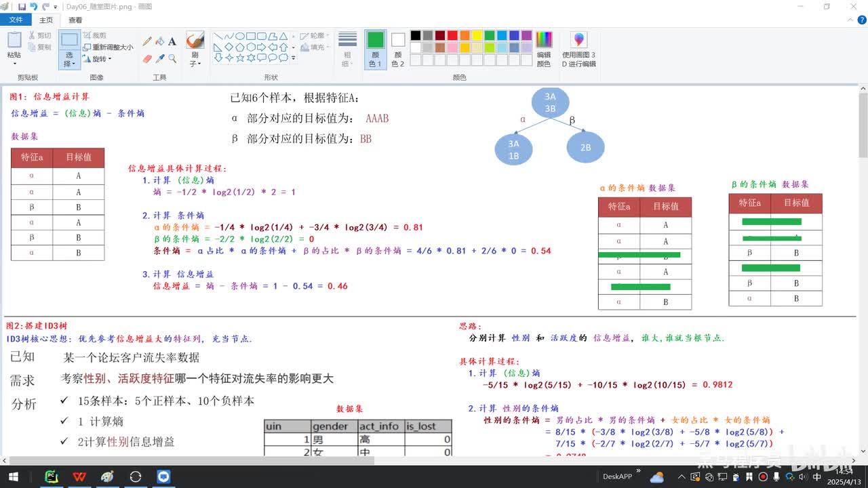The image size is (868, 488).
Task: Click the DeskAPP toolbar label in taskbar
Action: point(617,476)
